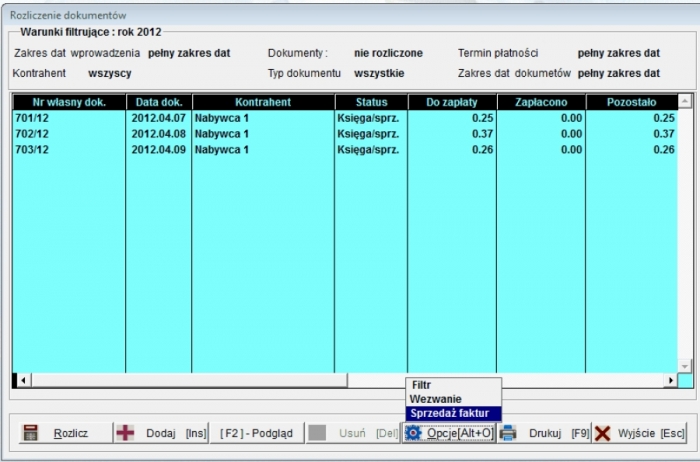This screenshot has height=462, width=700.
Task: Select Sprzedaż faktur menu entry
Action: (453, 413)
